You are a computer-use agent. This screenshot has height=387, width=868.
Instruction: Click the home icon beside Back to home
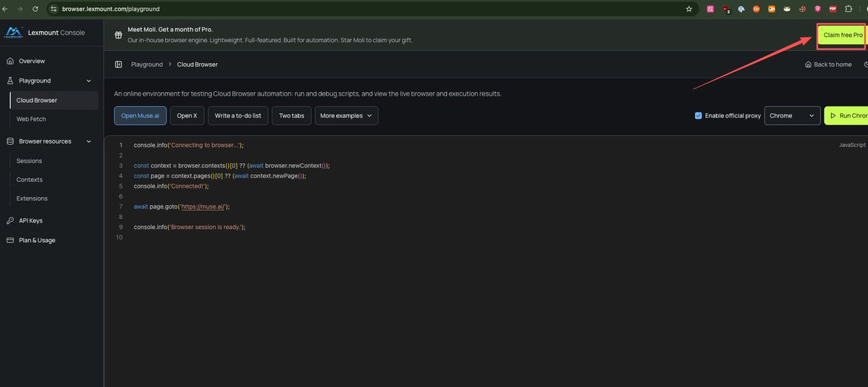click(x=808, y=64)
